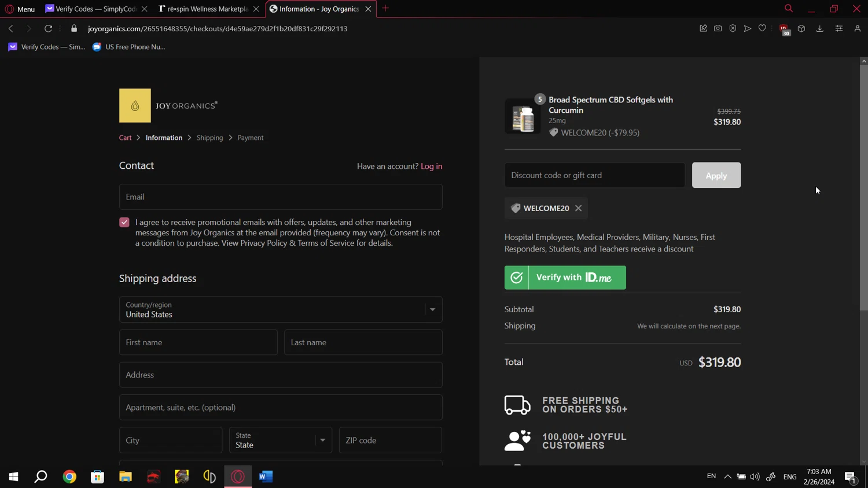Click the ZIP code field
The width and height of the screenshot is (868, 488).
(x=391, y=440)
